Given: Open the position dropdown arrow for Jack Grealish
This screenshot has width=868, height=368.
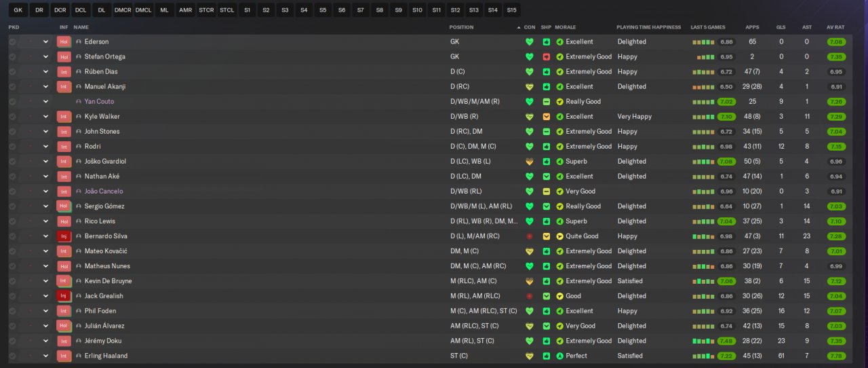Looking at the screenshot, I should click(x=46, y=296).
